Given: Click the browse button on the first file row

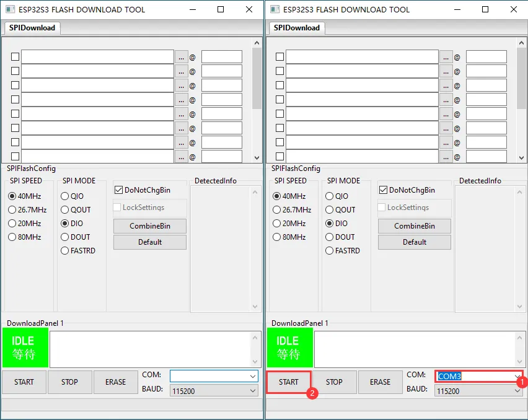Looking at the screenshot, I should pyautogui.click(x=182, y=56).
